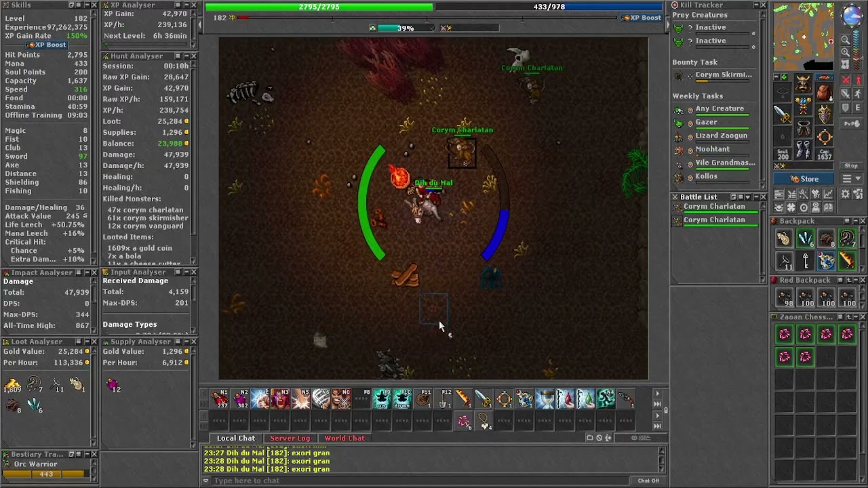
Task: Click the sword in weapon slot
Action: 783,114
